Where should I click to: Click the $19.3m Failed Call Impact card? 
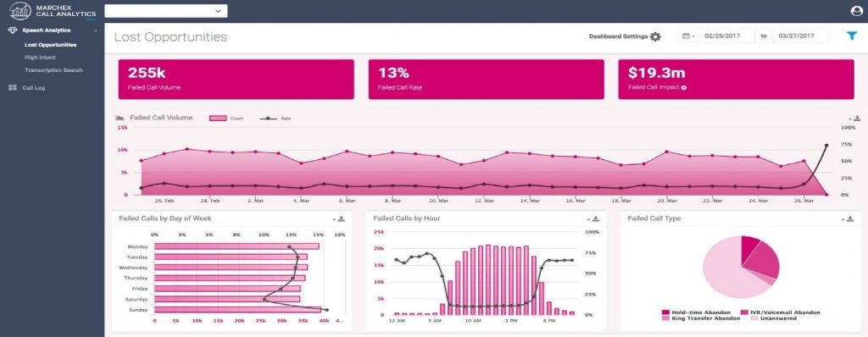pos(737,79)
